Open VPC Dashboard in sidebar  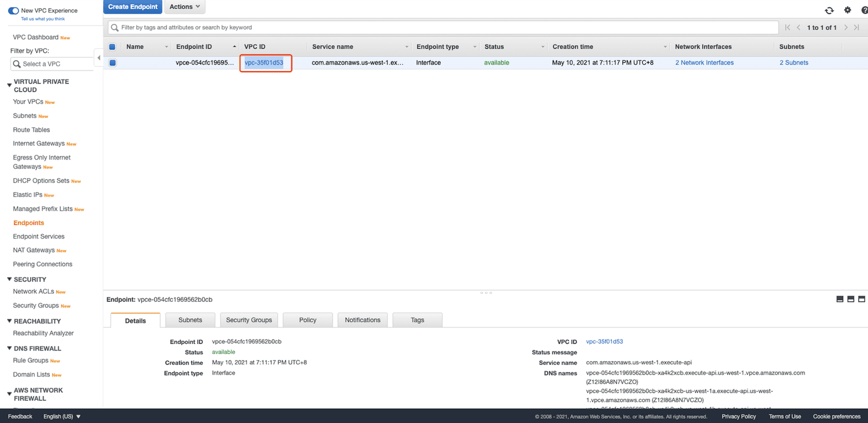tap(36, 37)
